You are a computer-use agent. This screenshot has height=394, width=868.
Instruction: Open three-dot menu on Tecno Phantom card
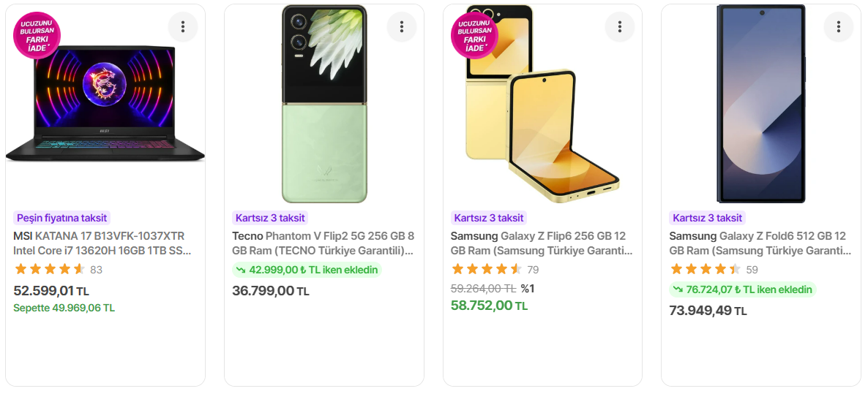pos(402,27)
